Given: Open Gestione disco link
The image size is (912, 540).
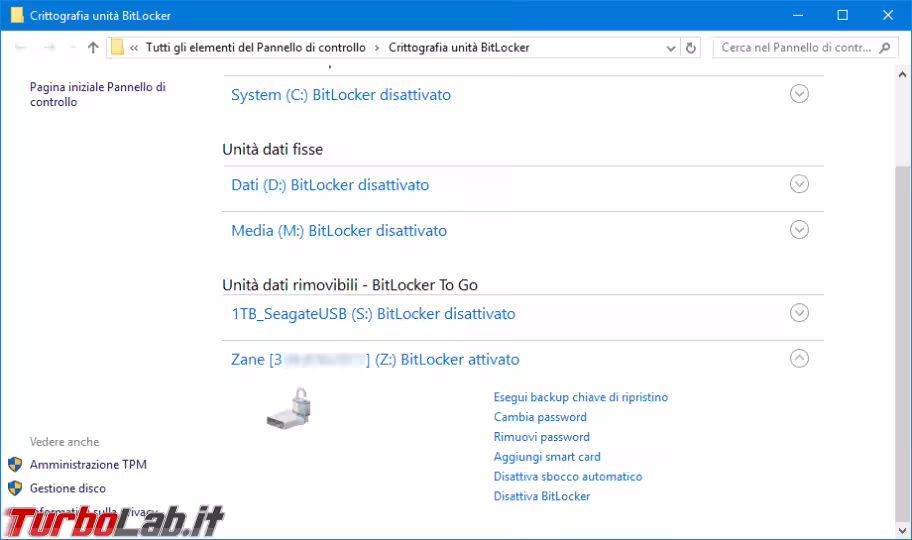Looking at the screenshot, I should 67,488.
